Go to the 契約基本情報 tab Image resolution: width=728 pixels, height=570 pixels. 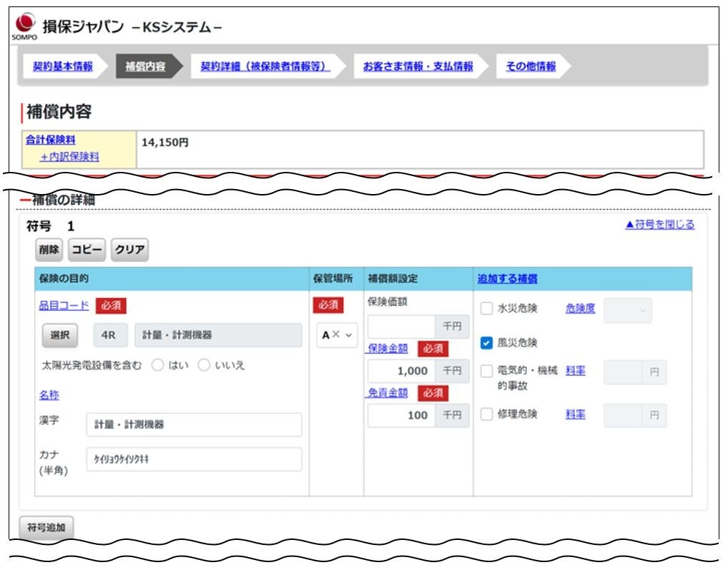click(x=62, y=67)
